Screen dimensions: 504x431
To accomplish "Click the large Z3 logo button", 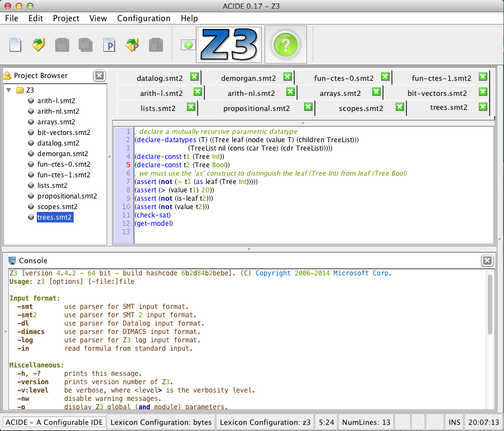I will [229, 45].
